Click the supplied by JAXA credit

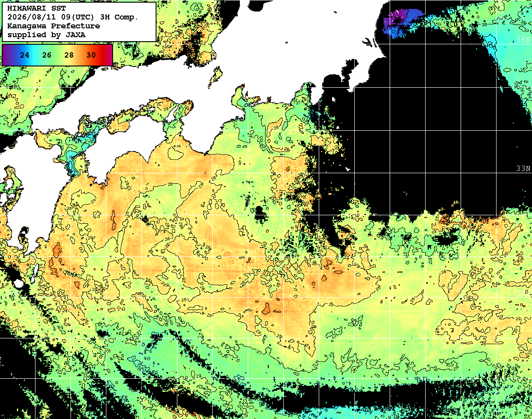pos(47,35)
